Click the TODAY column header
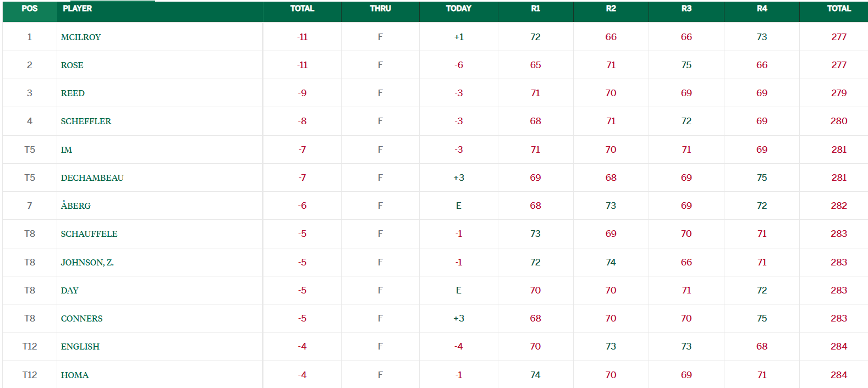Viewport: 868px width, 388px height. pyautogui.click(x=458, y=8)
